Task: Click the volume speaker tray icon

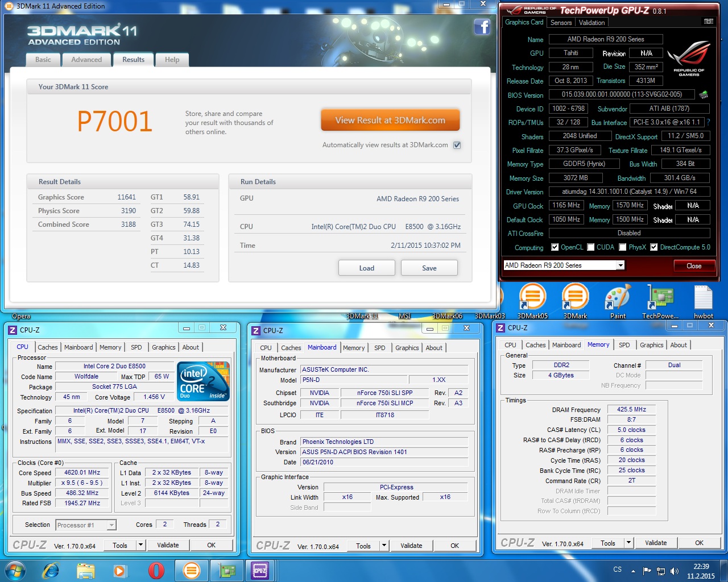Action: click(674, 571)
